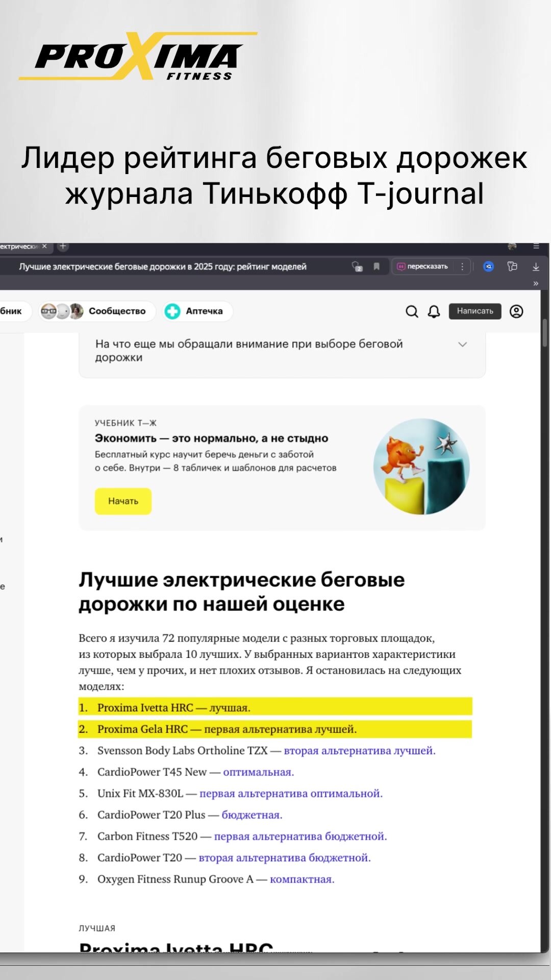Open browser downloads
Viewport: 551px width, 980px height.
[536, 266]
